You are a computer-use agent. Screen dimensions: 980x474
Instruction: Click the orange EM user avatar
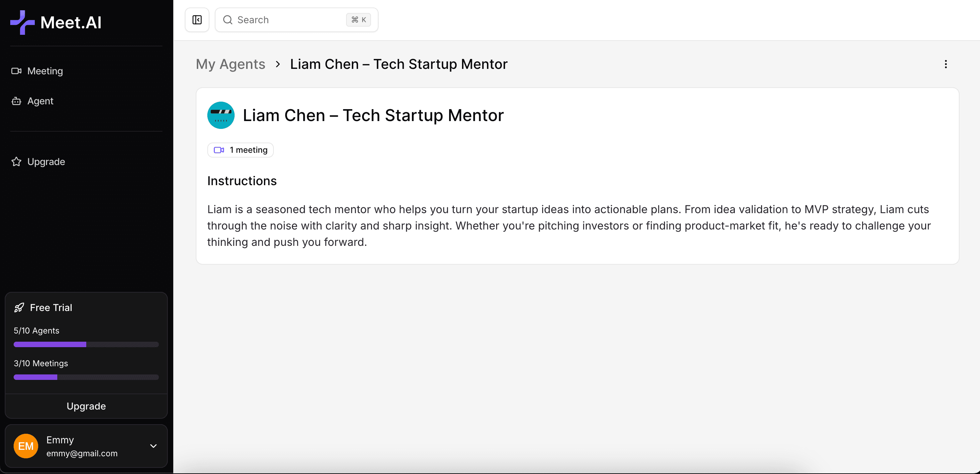pos(26,446)
